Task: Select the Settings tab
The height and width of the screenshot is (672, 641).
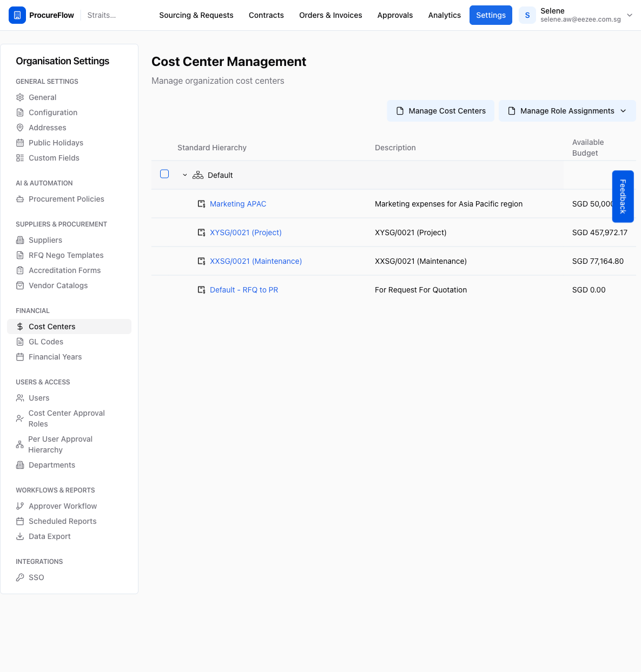Action: [x=491, y=15]
